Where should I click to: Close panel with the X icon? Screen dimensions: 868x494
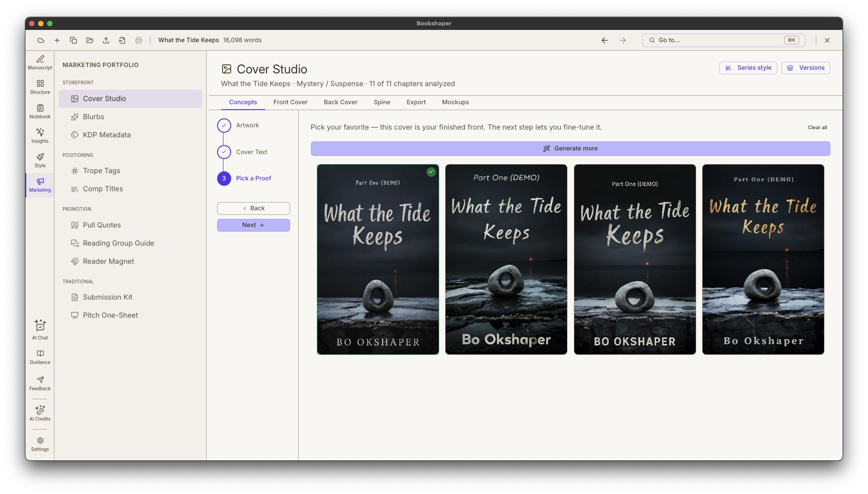827,40
